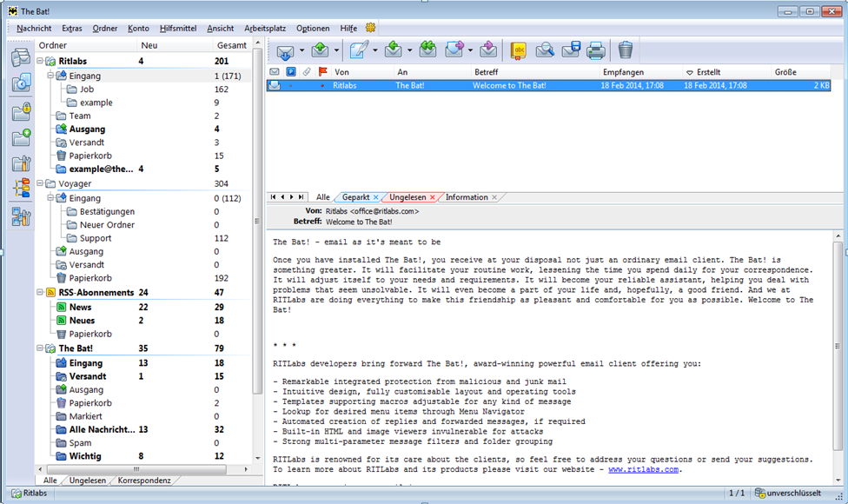Open the Optionen menu
848x504 pixels.
tap(313, 28)
